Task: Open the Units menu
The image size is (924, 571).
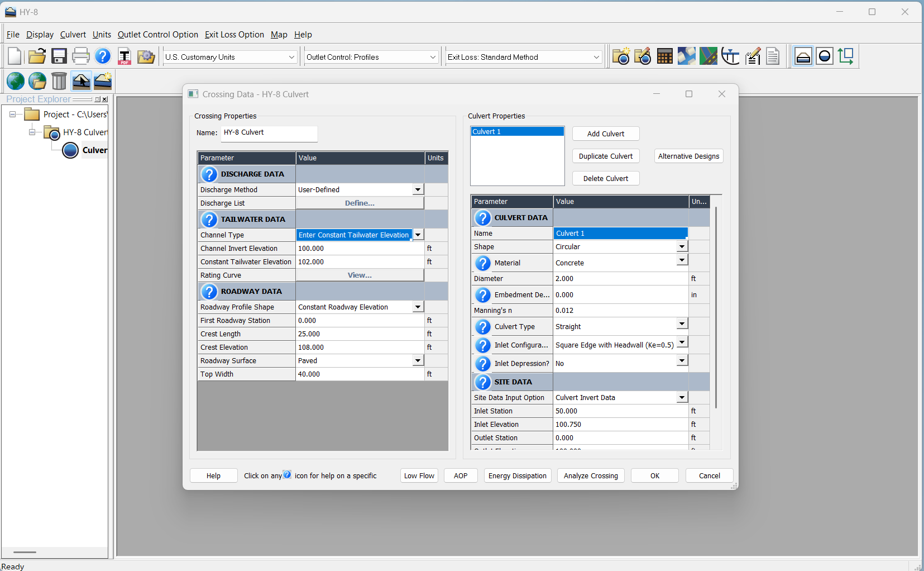Action: pyautogui.click(x=102, y=35)
